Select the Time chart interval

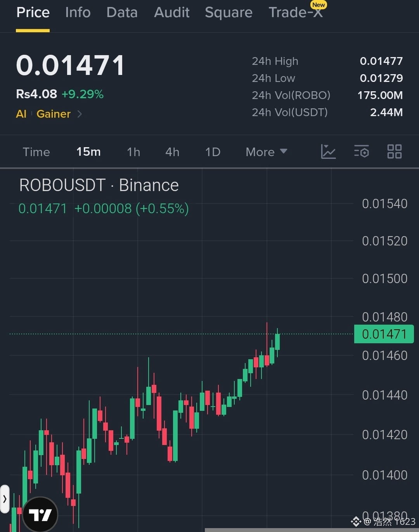point(36,152)
